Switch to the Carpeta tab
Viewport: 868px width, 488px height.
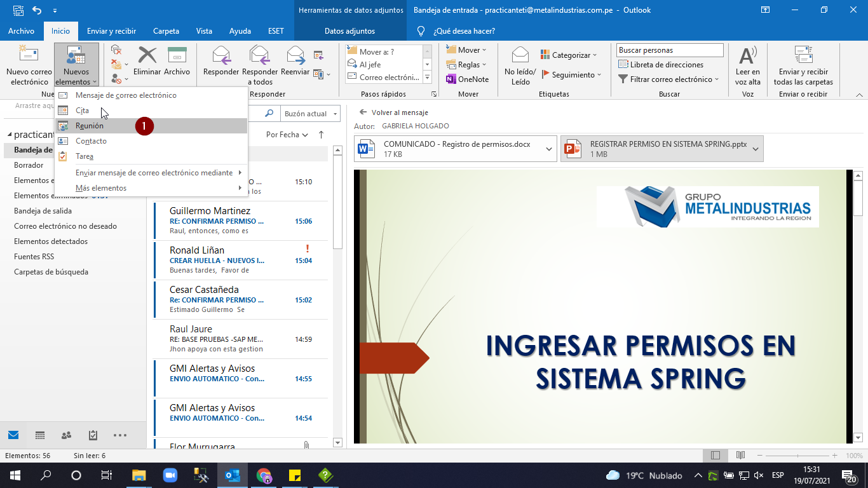pos(166,31)
